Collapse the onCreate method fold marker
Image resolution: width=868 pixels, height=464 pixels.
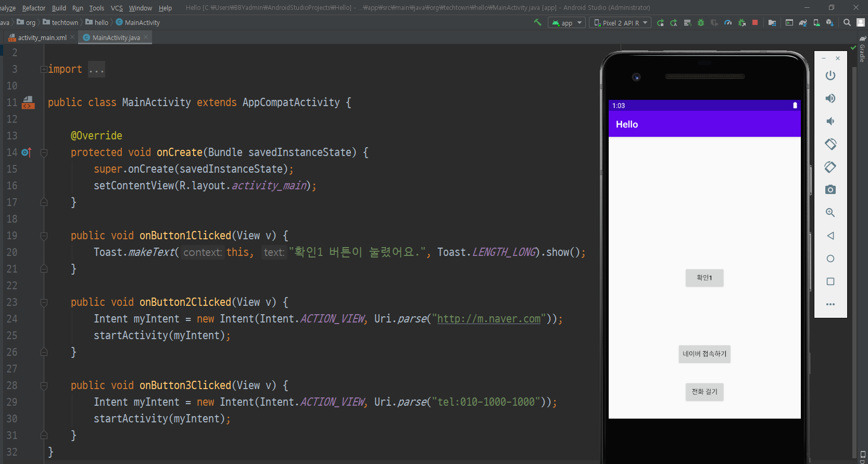44,152
